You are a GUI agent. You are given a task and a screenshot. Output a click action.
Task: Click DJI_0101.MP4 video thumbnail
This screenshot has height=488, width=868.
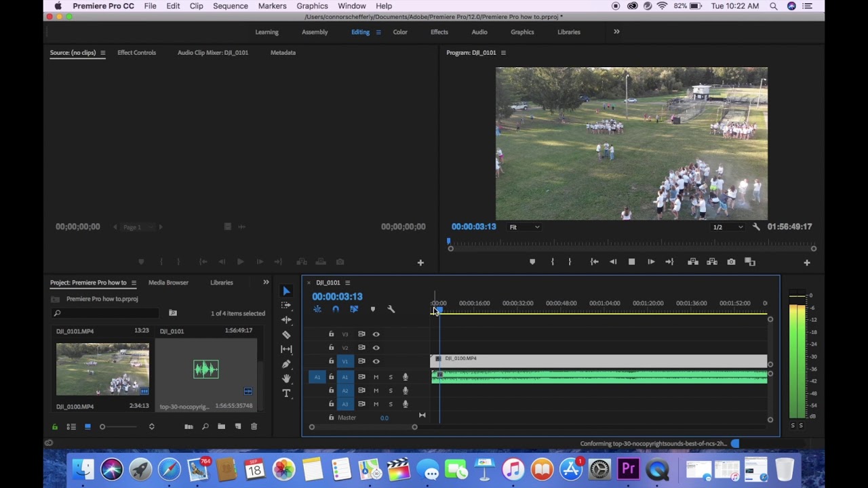pyautogui.click(x=102, y=369)
